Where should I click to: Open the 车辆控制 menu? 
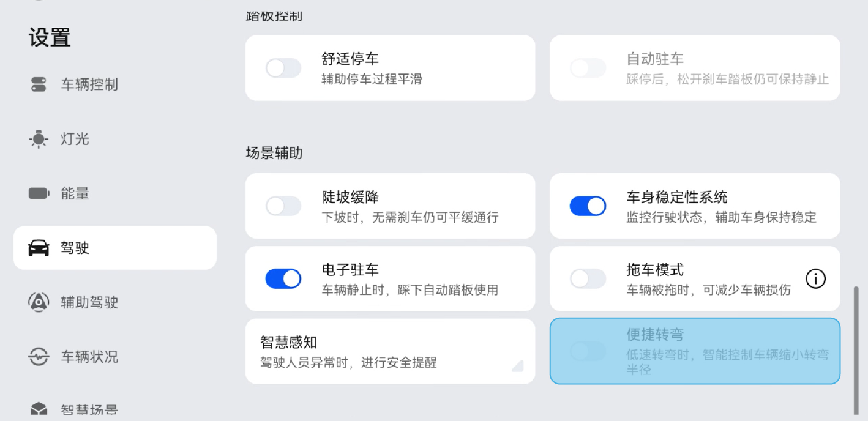89,84
